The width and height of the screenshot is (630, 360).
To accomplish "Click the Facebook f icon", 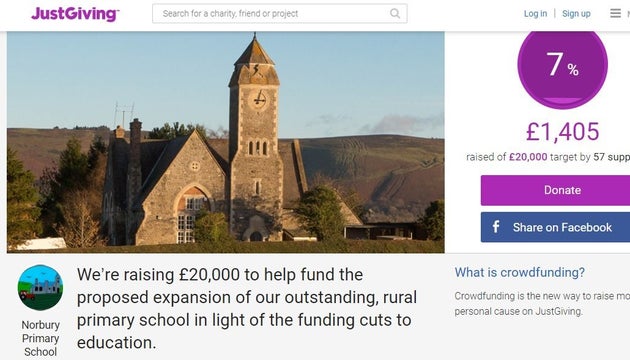I will click(x=496, y=227).
